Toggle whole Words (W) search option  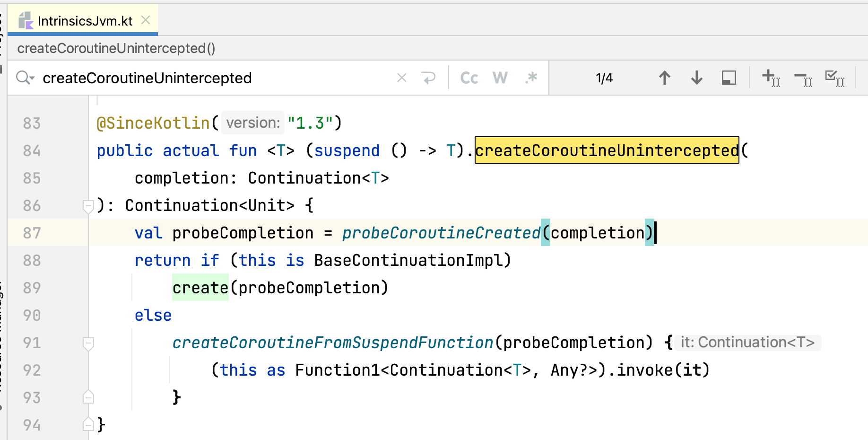(x=500, y=78)
